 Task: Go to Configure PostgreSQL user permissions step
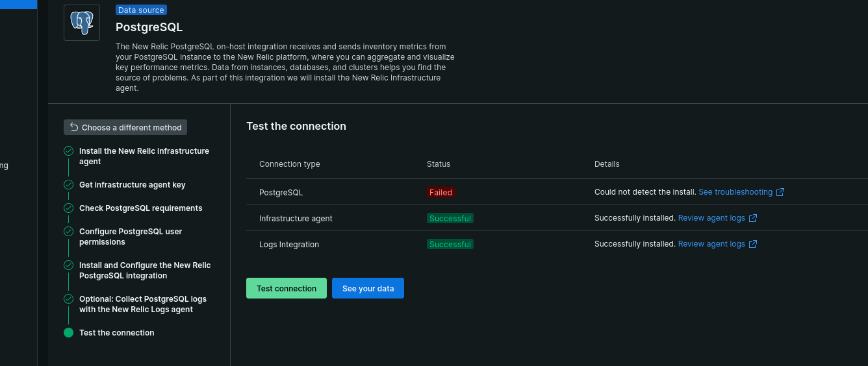pyautogui.click(x=131, y=237)
